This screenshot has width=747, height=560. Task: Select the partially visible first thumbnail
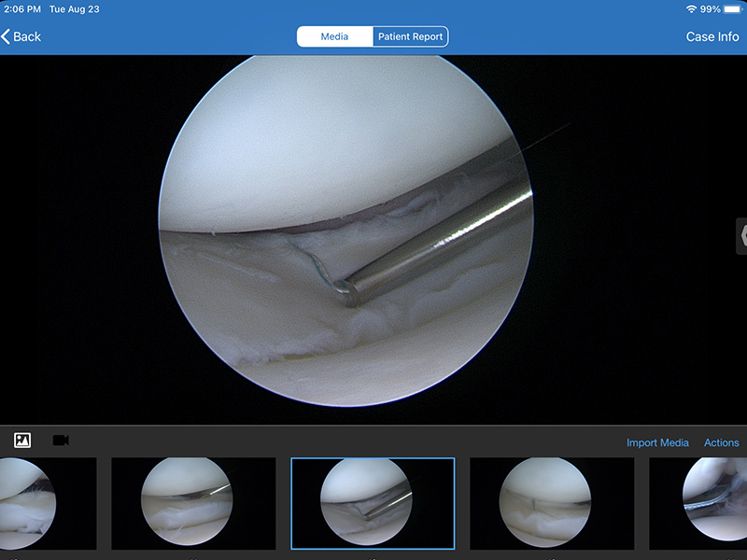pyautogui.click(x=49, y=503)
